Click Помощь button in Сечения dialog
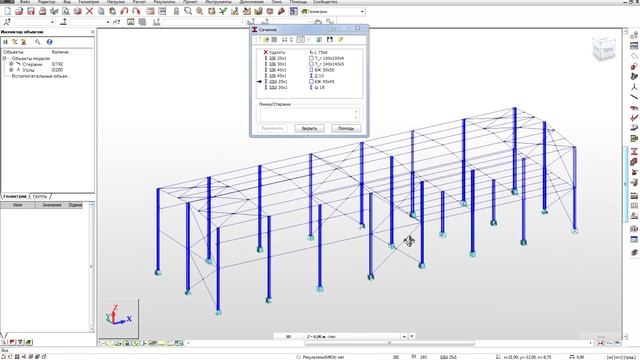 346,128
